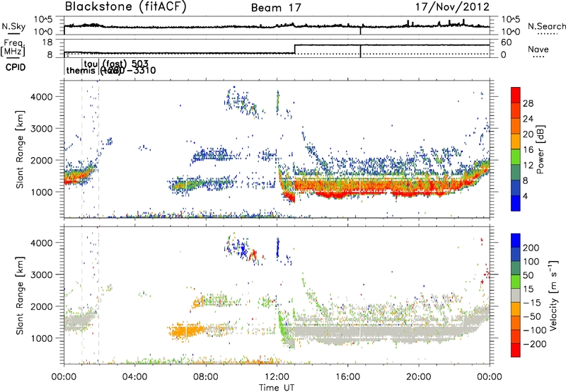This screenshot has width=566, height=392.
Task: Click the "24" value on the Power colorbar
Action: [528, 119]
